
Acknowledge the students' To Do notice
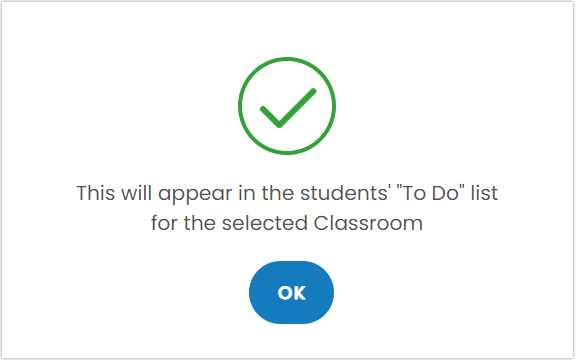(x=291, y=293)
